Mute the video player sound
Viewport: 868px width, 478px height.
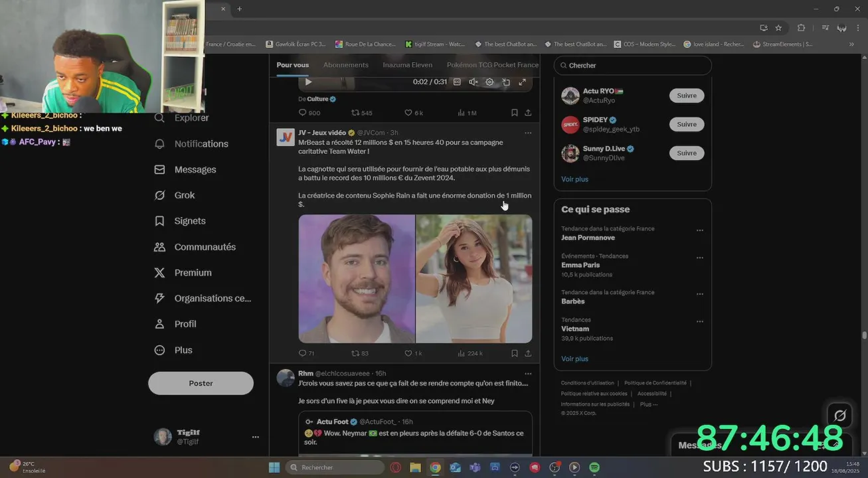pyautogui.click(x=473, y=82)
